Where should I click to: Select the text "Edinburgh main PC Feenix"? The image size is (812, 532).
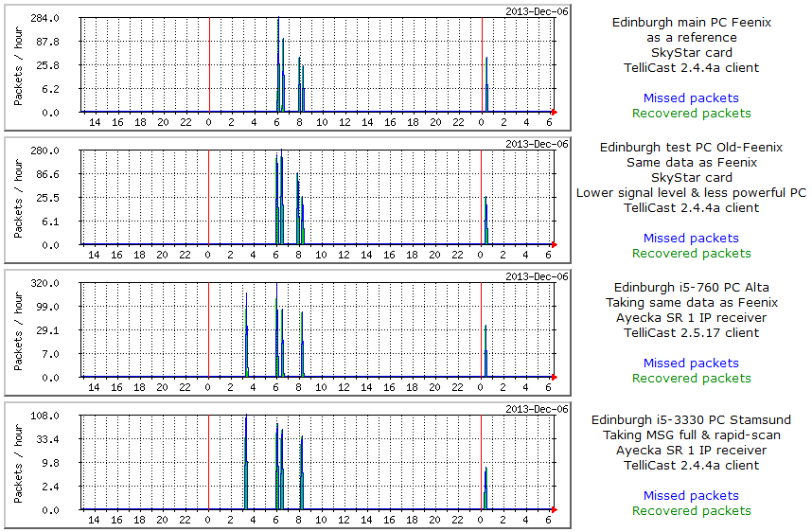point(692,23)
